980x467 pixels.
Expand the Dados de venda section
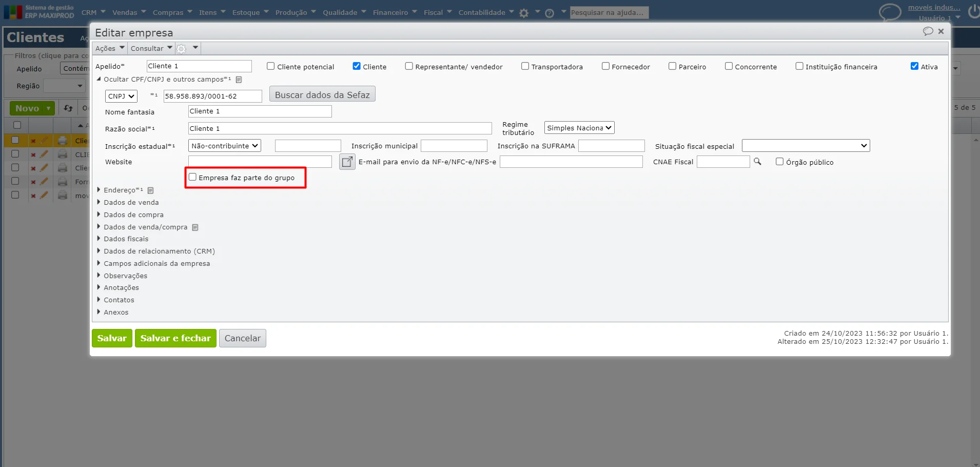coord(99,202)
